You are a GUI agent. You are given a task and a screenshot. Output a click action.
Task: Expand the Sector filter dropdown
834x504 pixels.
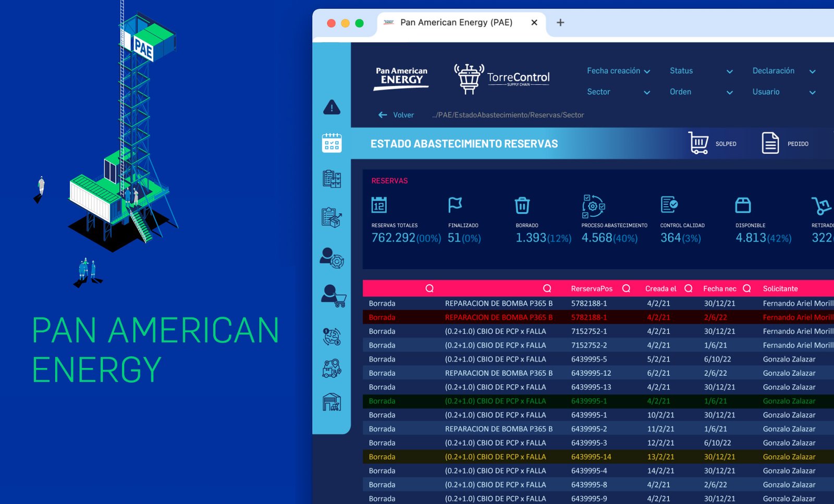(618, 92)
